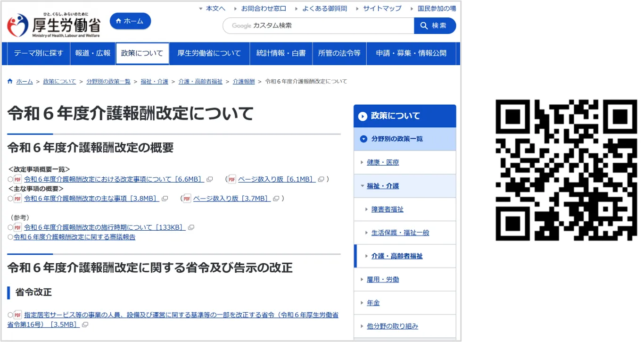Select the 所管の法令等 menu

pyautogui.click(x=339, y=53)
